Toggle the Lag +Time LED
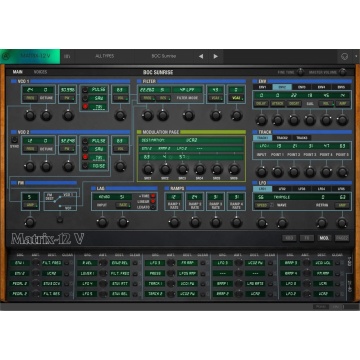The height and width of the screenshot is (360, 360). [x=153, y=196]
